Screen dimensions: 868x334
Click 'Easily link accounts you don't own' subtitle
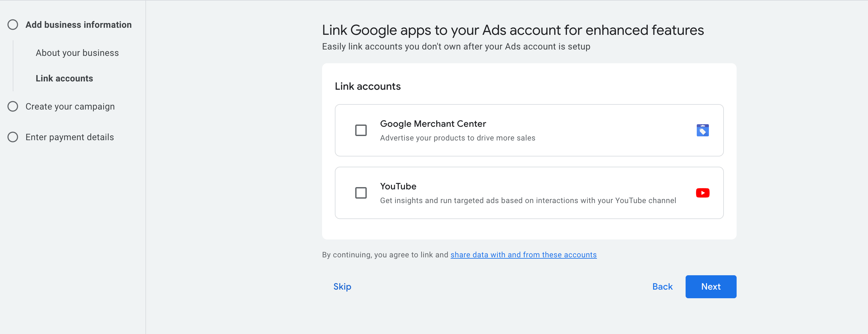(456, 47)
